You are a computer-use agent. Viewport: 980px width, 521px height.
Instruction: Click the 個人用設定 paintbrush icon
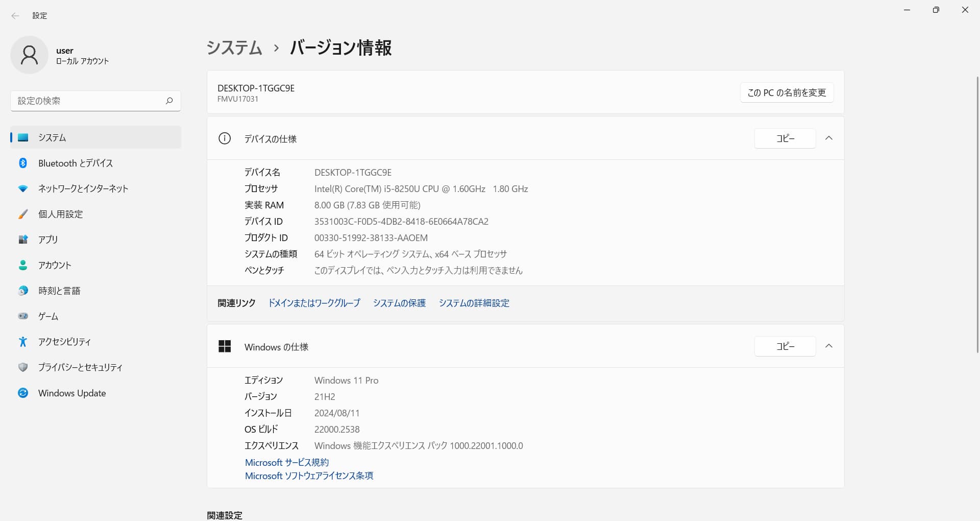[x=23, y=214]
